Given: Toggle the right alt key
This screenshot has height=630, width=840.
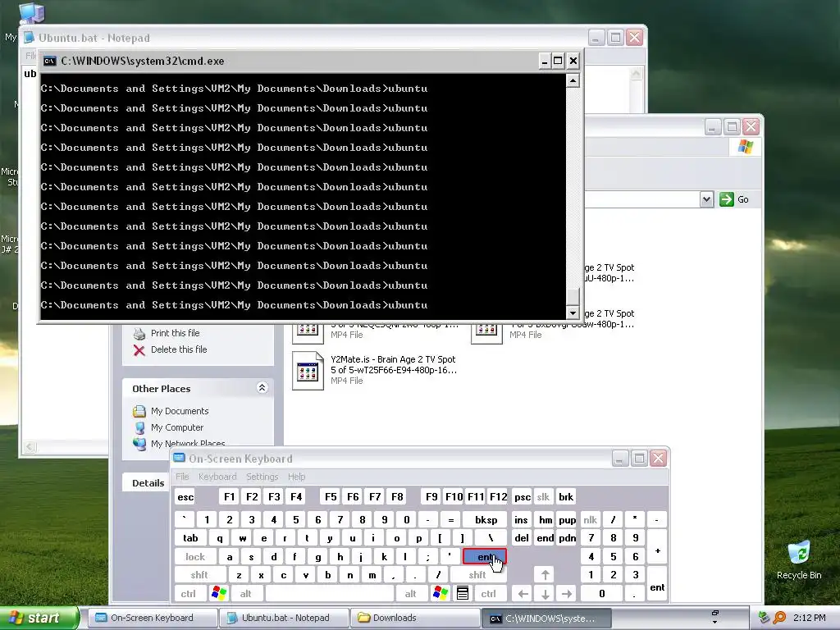Looking at the screenshot, I should 410,594.
